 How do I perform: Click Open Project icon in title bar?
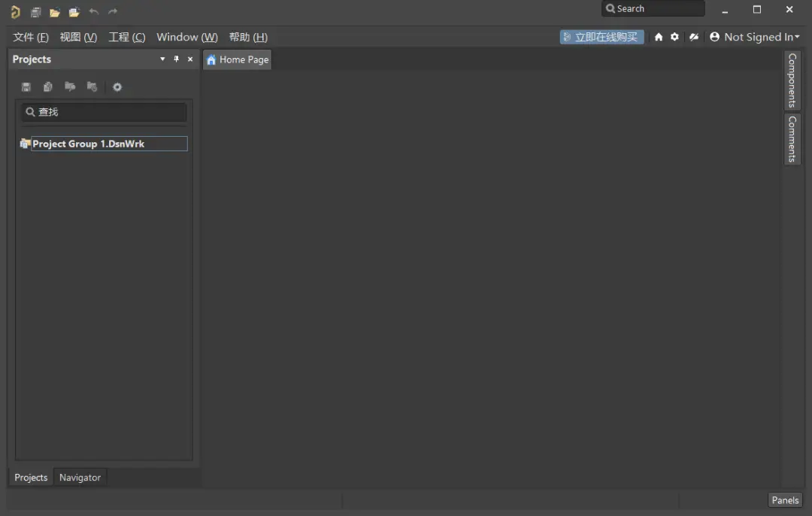pyautogui.click(x=74, y=12)
